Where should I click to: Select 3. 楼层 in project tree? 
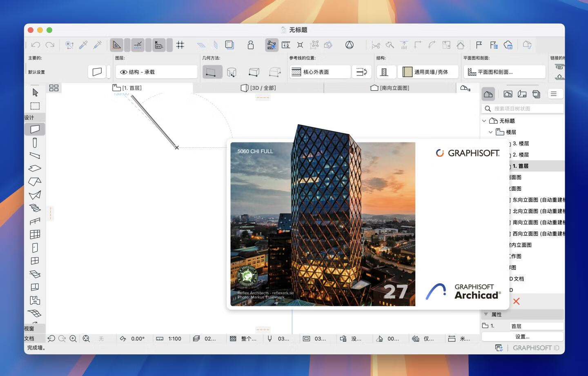pos(521,143)
